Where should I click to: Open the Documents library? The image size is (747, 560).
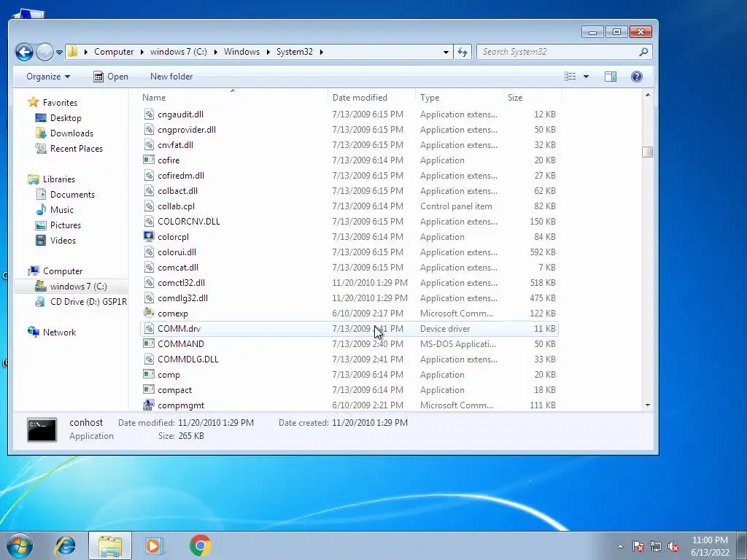(72, 195)
